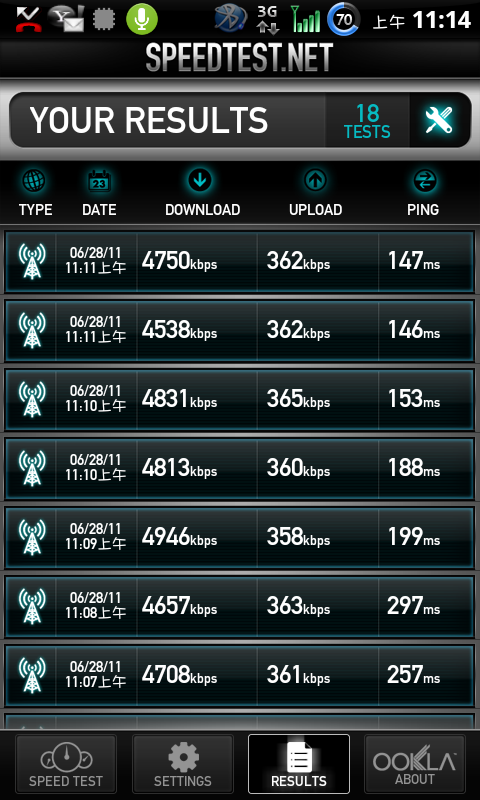The width and height of the screenshot is (480, 800).
Task: Select the RESULTS tab
Action: [x=299, y=764]
